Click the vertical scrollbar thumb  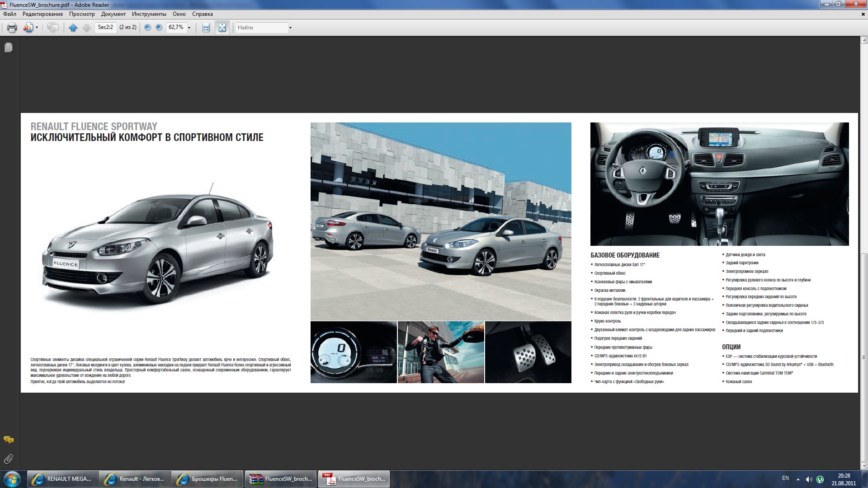(x=864, y=357)
